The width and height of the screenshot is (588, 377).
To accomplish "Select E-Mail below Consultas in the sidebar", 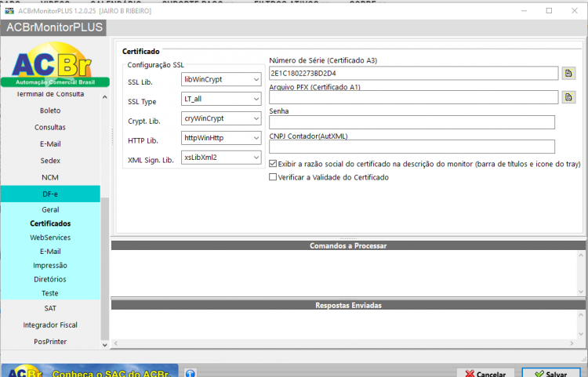I will (50, 144).
